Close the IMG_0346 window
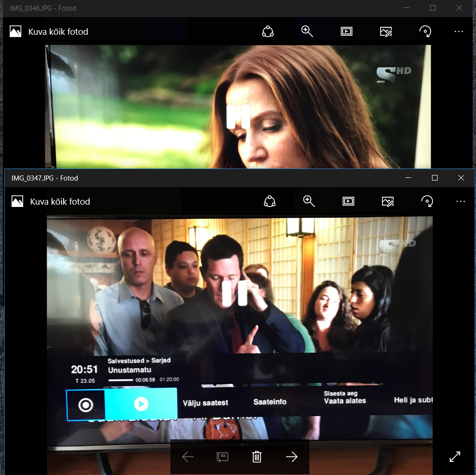This screenshot has height=475, width=476. pyautogui.click(x=459, y=8)
